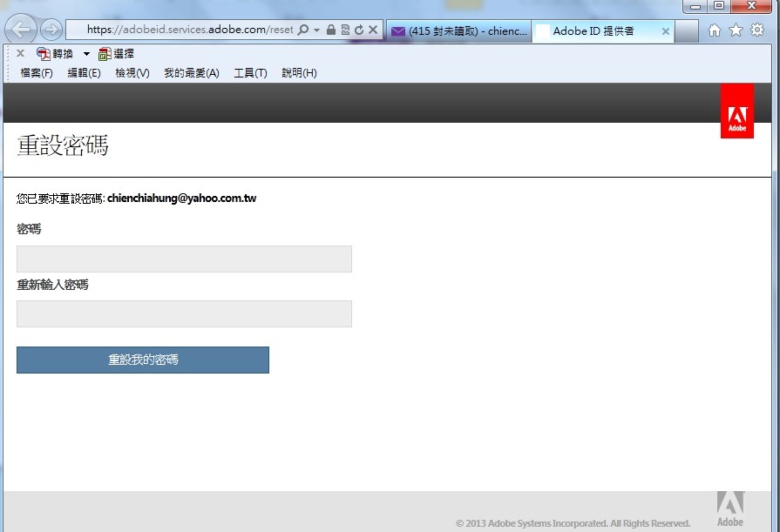
Task: Close the Adobe PDF toolbar
Action: pyautogui.click(x=20, y=53)
